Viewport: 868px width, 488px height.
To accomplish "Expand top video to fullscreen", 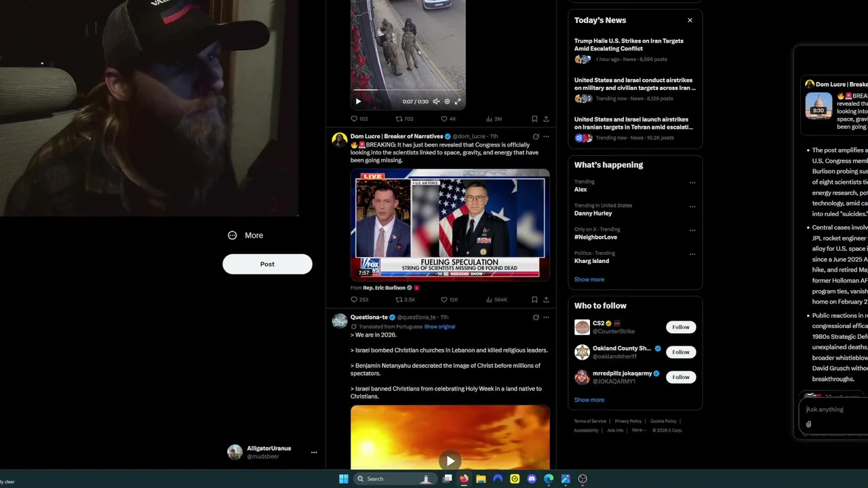I will [x=458, y=102].
